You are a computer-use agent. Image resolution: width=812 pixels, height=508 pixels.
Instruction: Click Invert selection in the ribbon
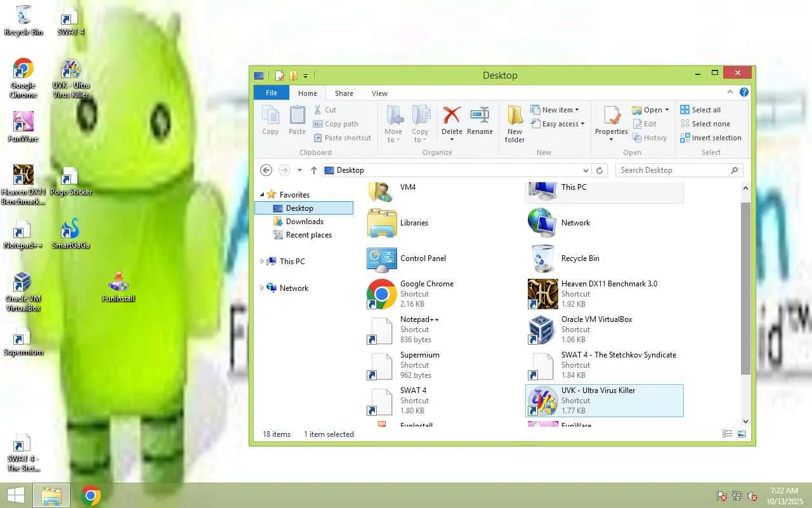(x=710, y=138)
